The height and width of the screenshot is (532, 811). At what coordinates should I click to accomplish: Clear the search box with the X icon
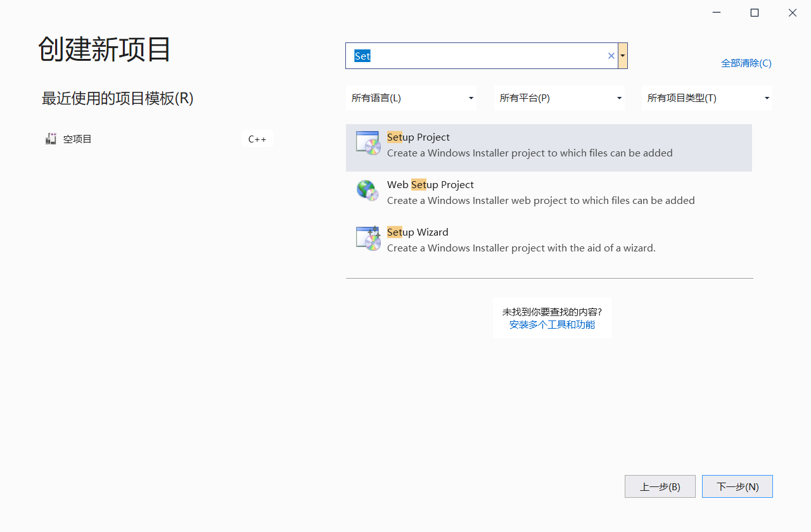tap(611, 56)
